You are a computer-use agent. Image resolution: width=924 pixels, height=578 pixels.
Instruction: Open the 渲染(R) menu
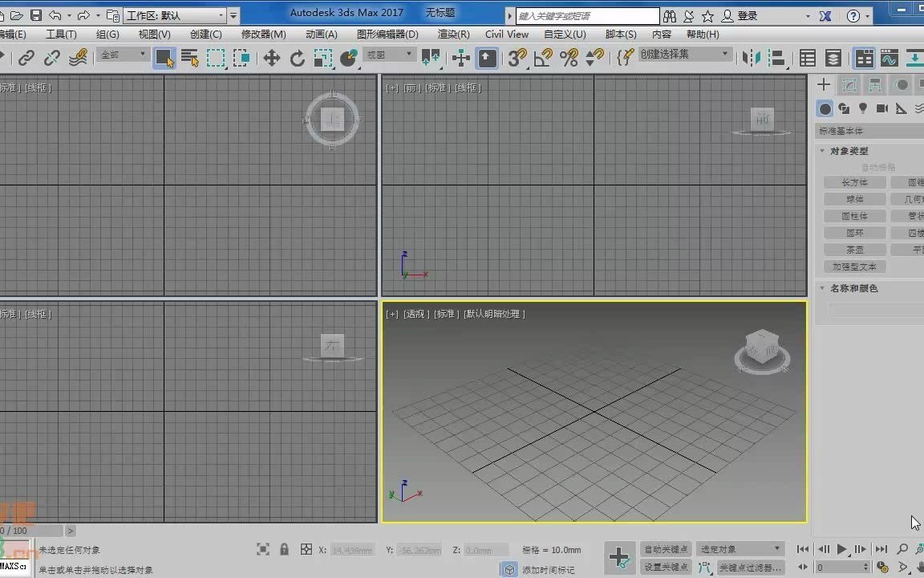[452, 34]
